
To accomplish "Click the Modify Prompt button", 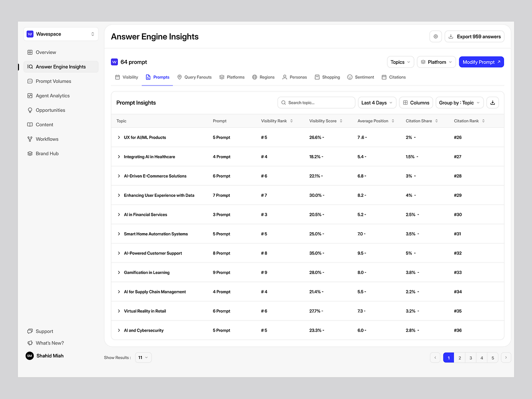I will tap(481, 62).
